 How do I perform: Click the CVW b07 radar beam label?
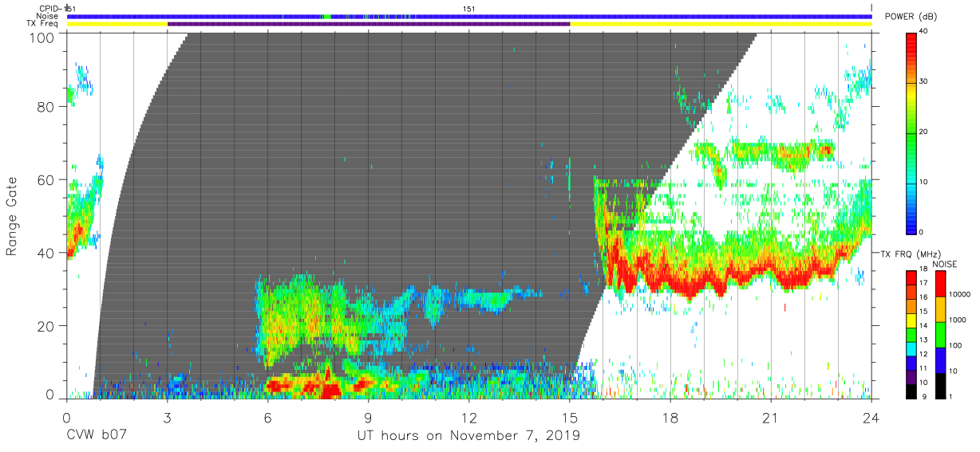pyautogui.click(x=96, y=436)
